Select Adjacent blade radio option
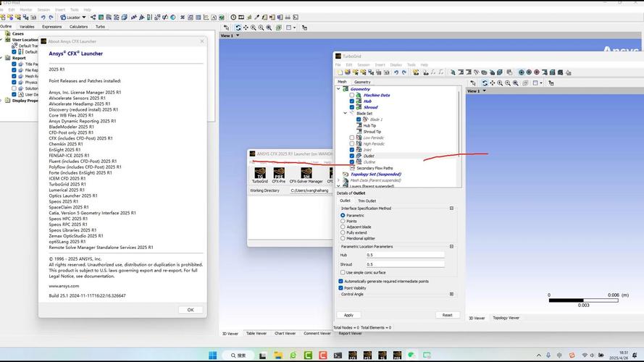The image size is (644, 362). [x=343, y=227]
